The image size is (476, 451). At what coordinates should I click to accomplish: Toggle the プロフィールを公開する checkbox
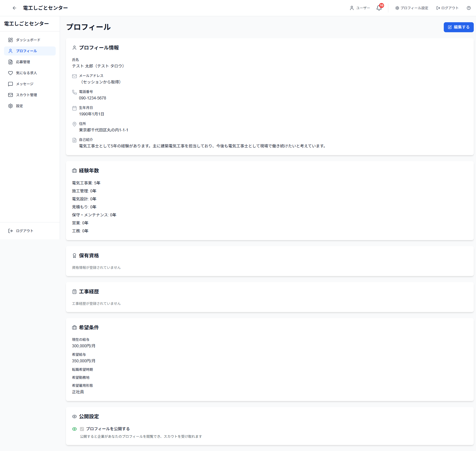coord(82,429)
